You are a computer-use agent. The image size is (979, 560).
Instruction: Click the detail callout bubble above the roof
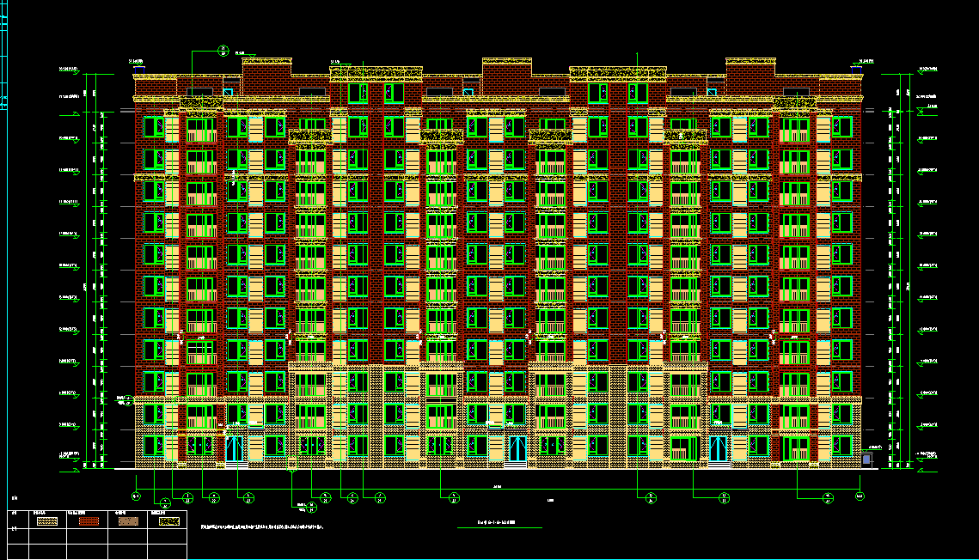tap(223, 50)
